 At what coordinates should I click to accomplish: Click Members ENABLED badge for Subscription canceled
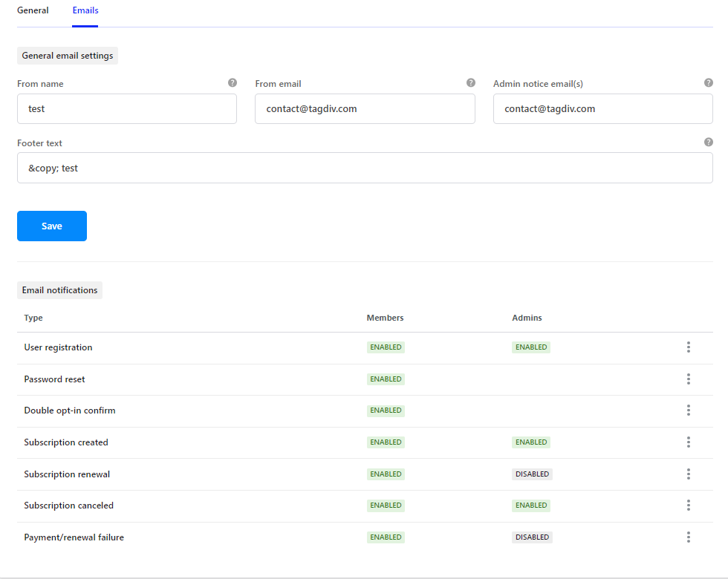pos(386,506)
